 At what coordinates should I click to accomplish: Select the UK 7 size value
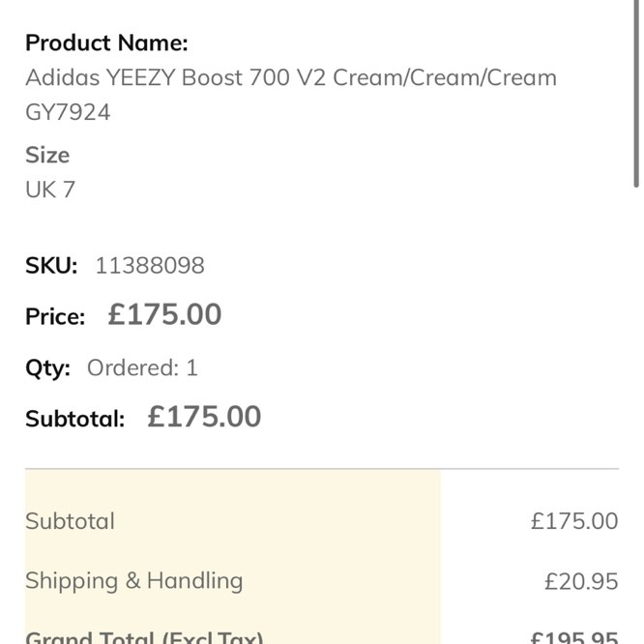pos(50,190)
